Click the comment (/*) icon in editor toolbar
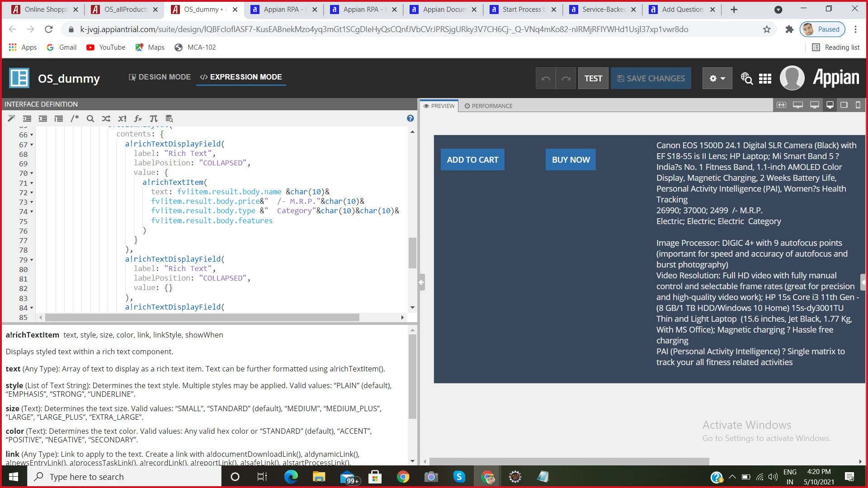This screenshot has width=868, height=488. coord(75,118)
